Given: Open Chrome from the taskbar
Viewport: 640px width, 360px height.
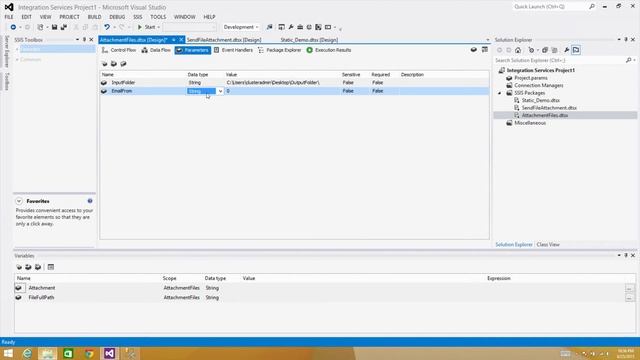Looking at the screenshot, I should pos(89,353).
